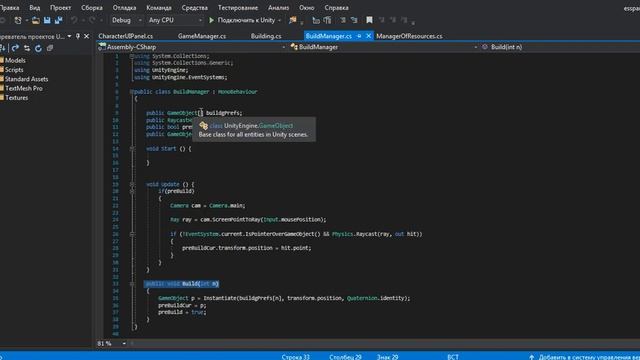Click the sync arrows icon in project explorer
Screen dimensions: 640x360
pyautogui.click(x=27, y=48)
